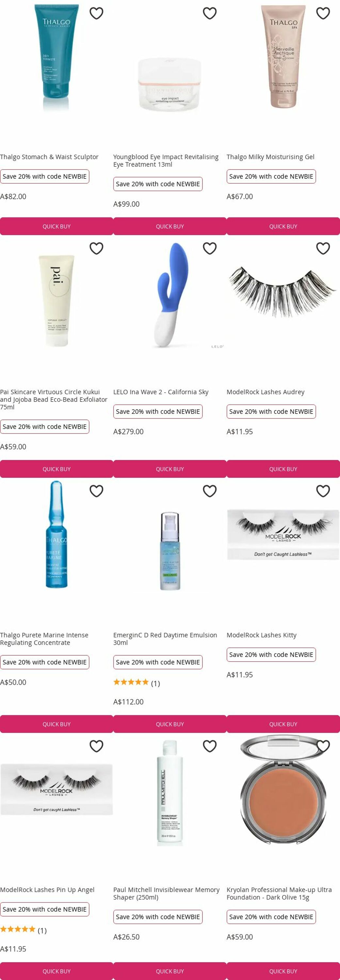Open the blue Thalgo Purete Marine ampoule image
This screenshot has width=340, height=980.
[x=57, y=534]
